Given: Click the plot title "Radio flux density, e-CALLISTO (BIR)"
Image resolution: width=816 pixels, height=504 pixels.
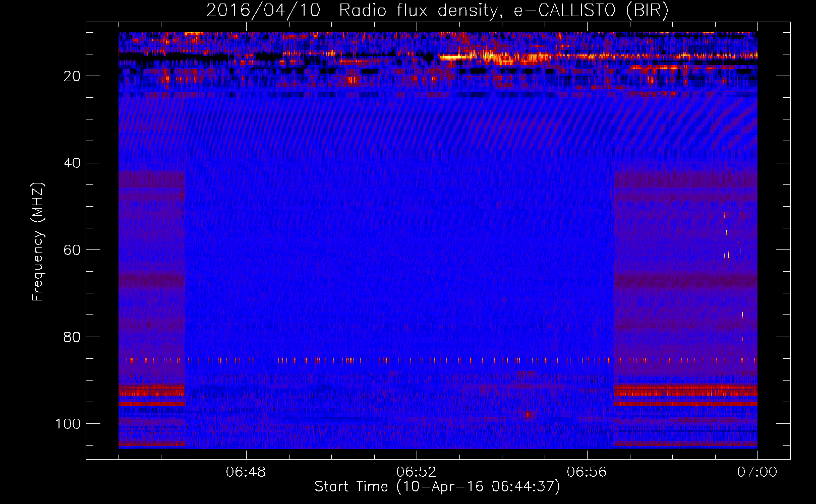Looking at the screenshot, I should click(x=503, y=10).
